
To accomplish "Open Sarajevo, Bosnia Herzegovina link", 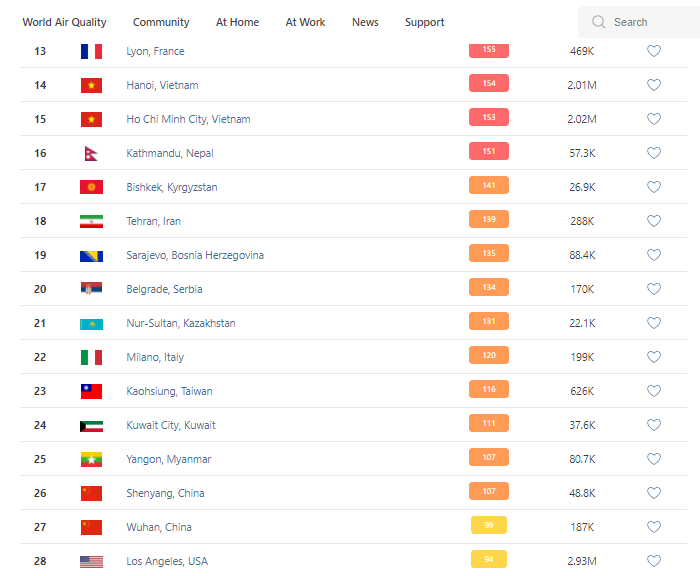I will point(195,255).
